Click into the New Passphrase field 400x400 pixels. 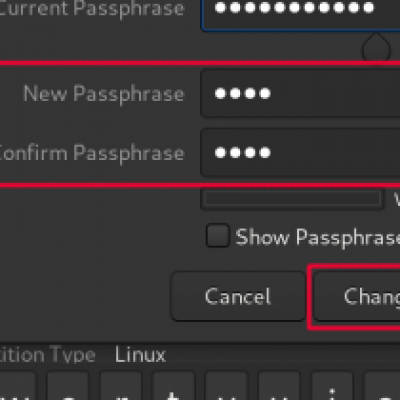coord(301,93)
